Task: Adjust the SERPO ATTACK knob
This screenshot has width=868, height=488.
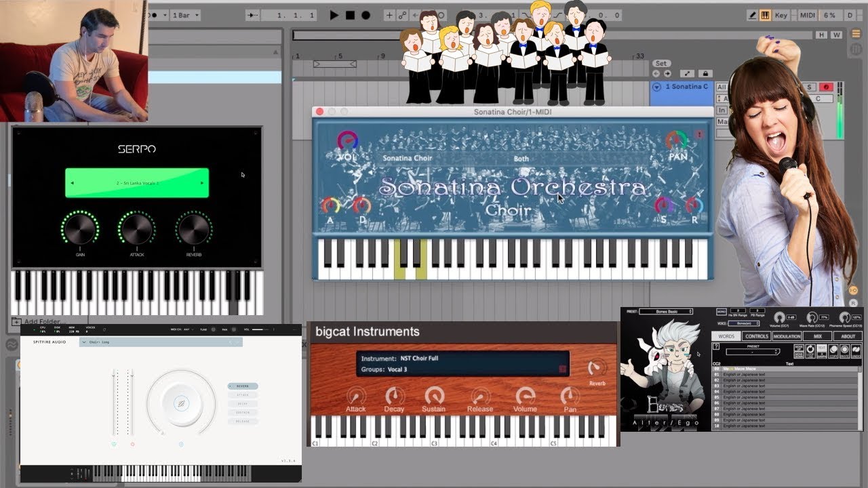Action: click(x=136, y=229)
